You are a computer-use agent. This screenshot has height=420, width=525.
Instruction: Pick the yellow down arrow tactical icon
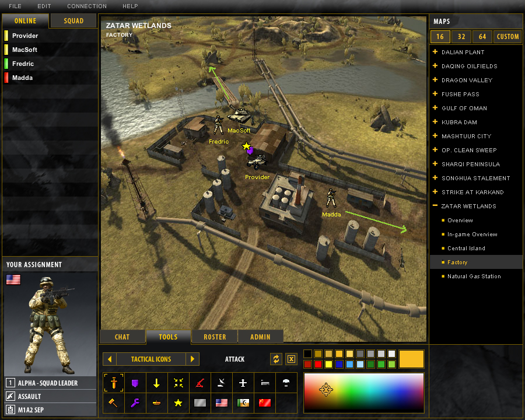(156, 383)
